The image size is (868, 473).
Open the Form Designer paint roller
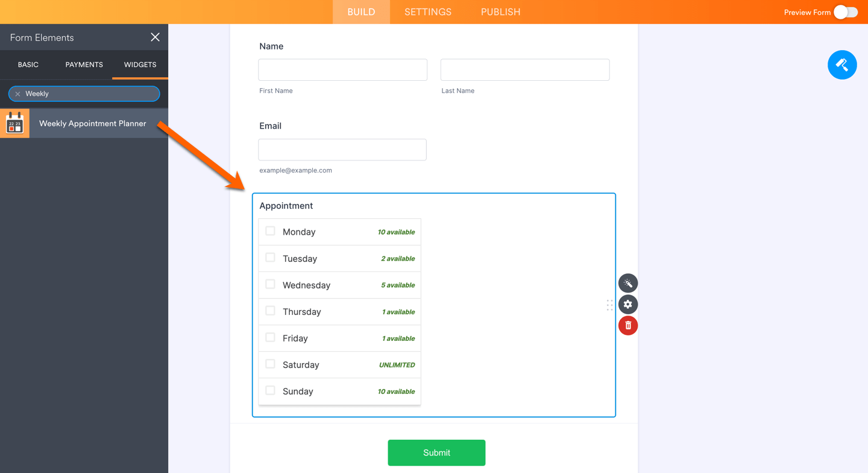click(x=842, y=65)
